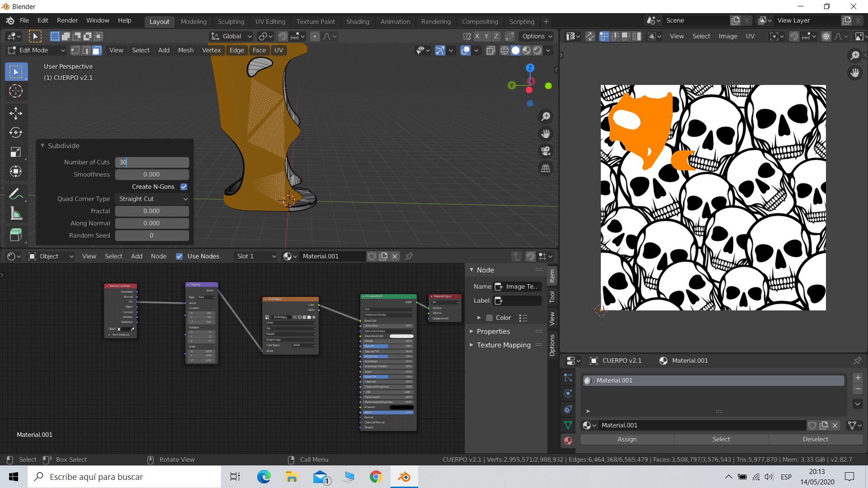Click the Number of Cuts field
The width and height of the screenshot is (868, 488).
[152, 162]
